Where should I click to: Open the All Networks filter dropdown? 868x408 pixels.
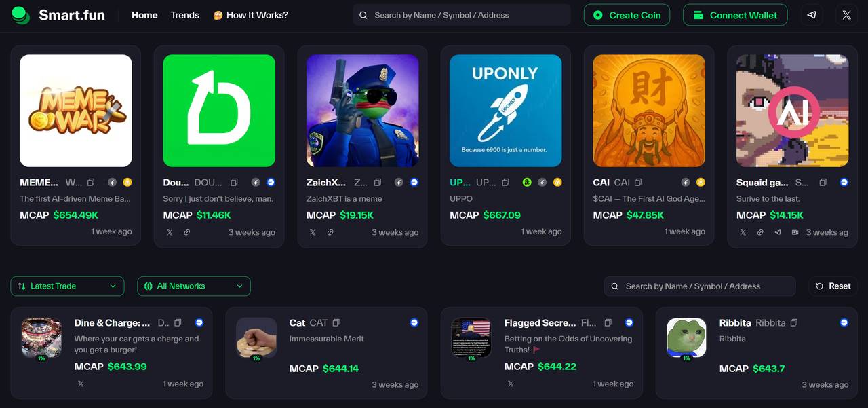[x=193, y=286]
